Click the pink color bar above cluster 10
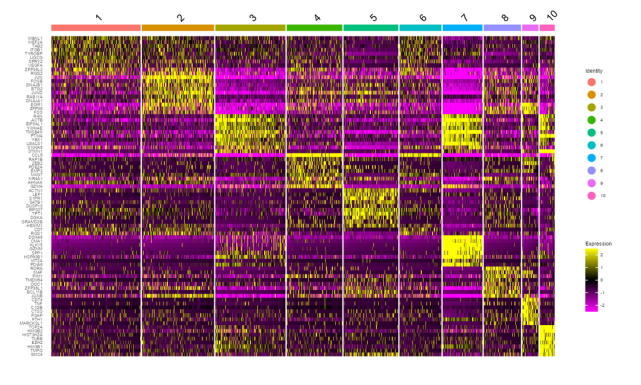Screen dimensions: 641x385 pyautogui.click(x=547, y=28)
